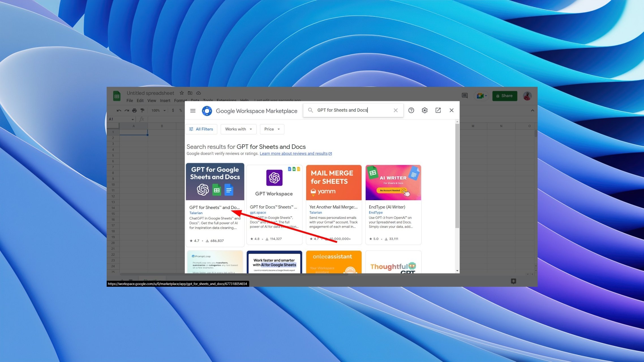
Task: Click the 'Yet Another Mail Merge:...' title
Action: 333,207
